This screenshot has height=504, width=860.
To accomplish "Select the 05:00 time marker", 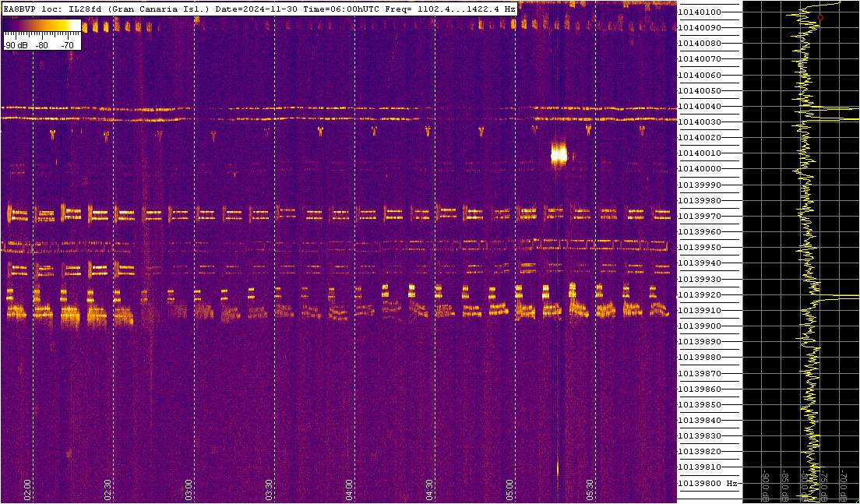I will pyautogui.click(x=510, y=489).
